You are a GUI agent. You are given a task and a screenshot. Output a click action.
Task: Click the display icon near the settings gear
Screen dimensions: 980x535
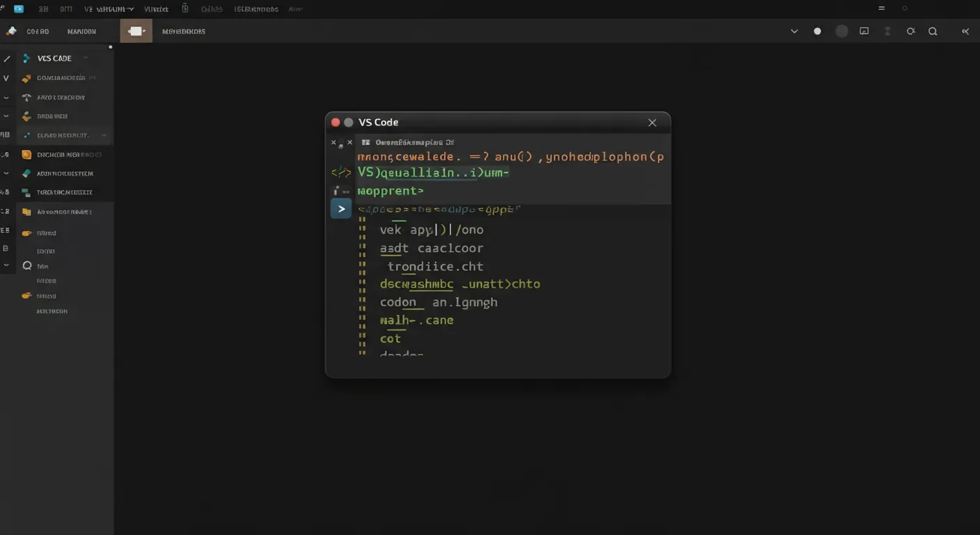click(864, 31)
